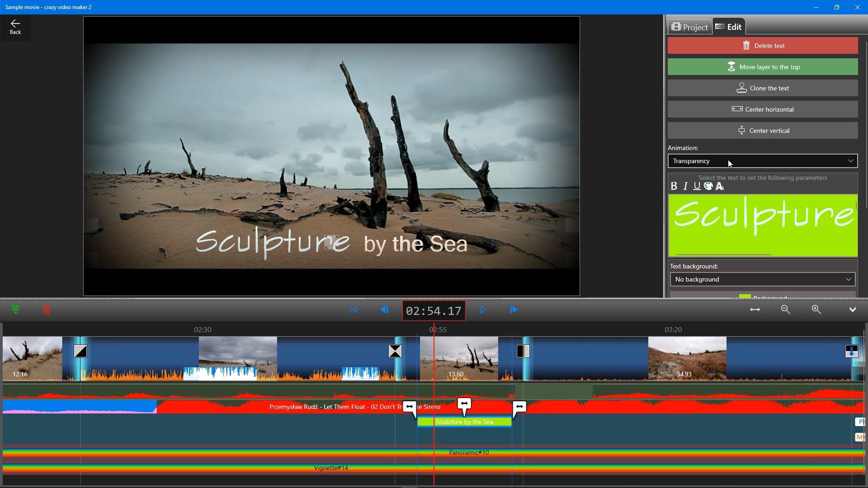The image size is (868, 488).
Task: Click the red trash icon above timeline
Action: (47, 310)
